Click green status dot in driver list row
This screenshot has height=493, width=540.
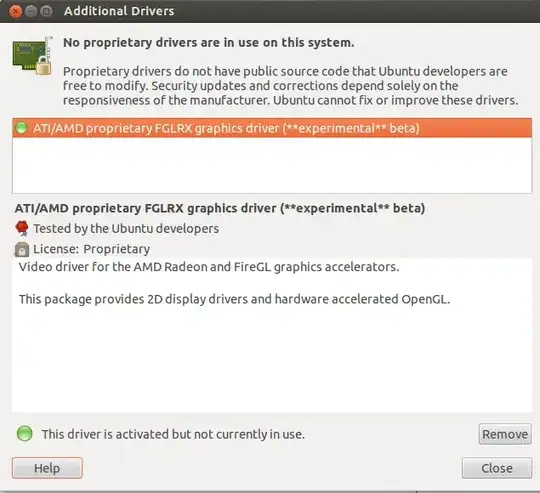point(22,128)
